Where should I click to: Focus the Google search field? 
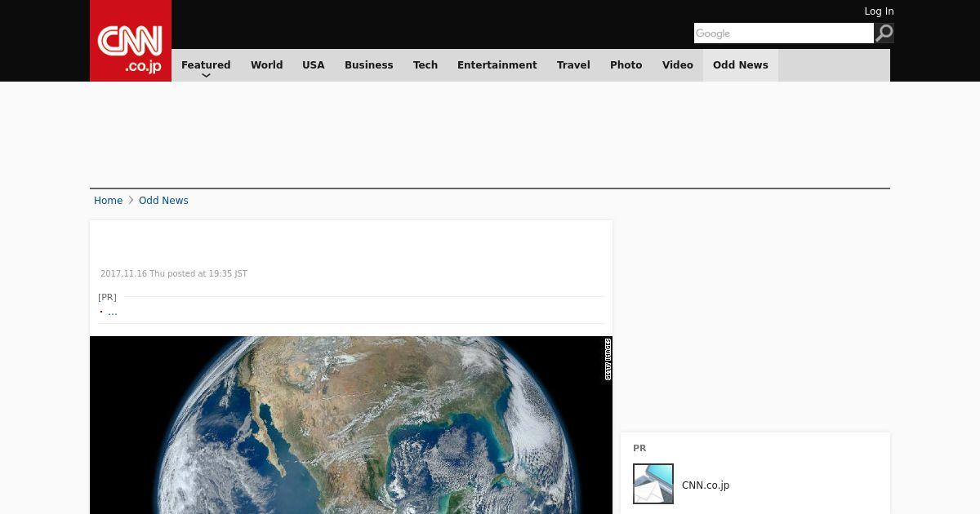tap(784, 33)
